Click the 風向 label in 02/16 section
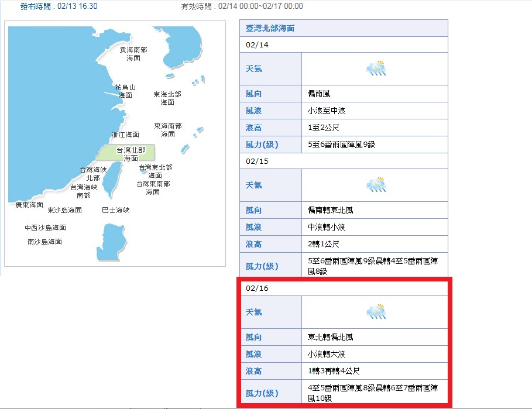 (x=253, y=337)
